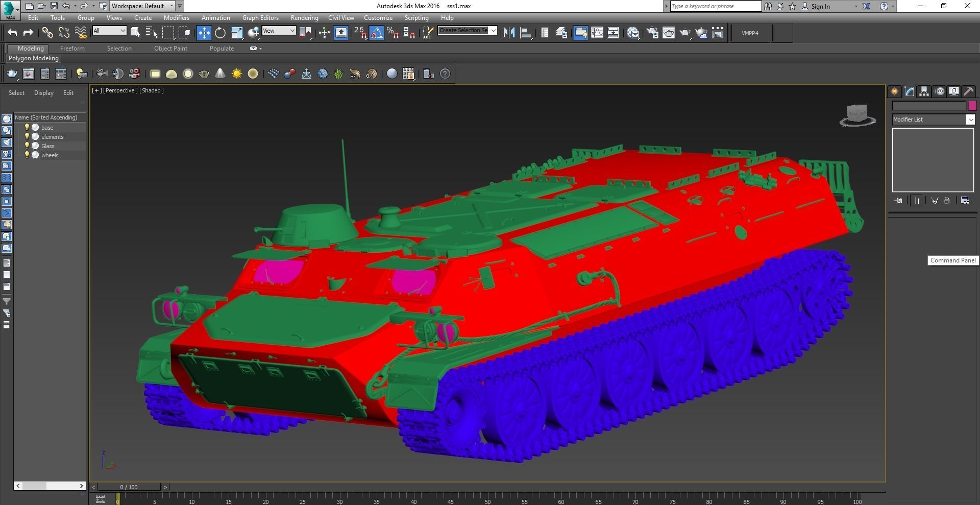This screenshot has height=505, width=980.
Task: Activate Select and Scale tool
Action: point(237,33)
